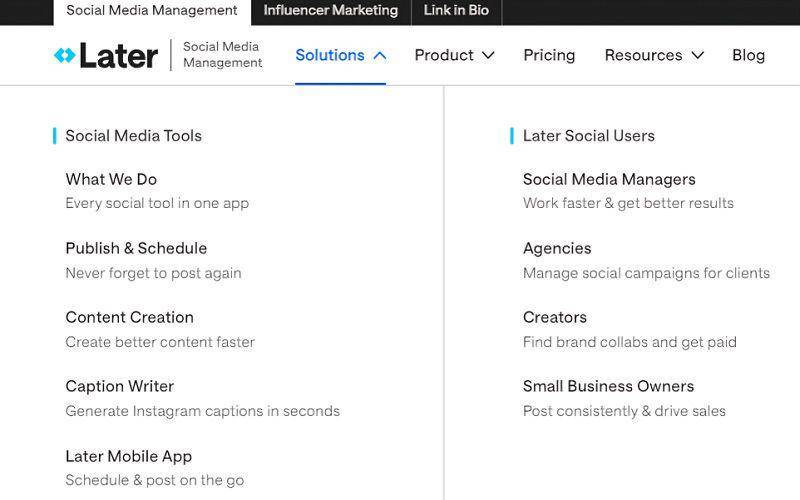The height and width of the screenshot is (500, 800).
Task: Collapse the Solutions menu chevron
Action: [x=380, y=55]
